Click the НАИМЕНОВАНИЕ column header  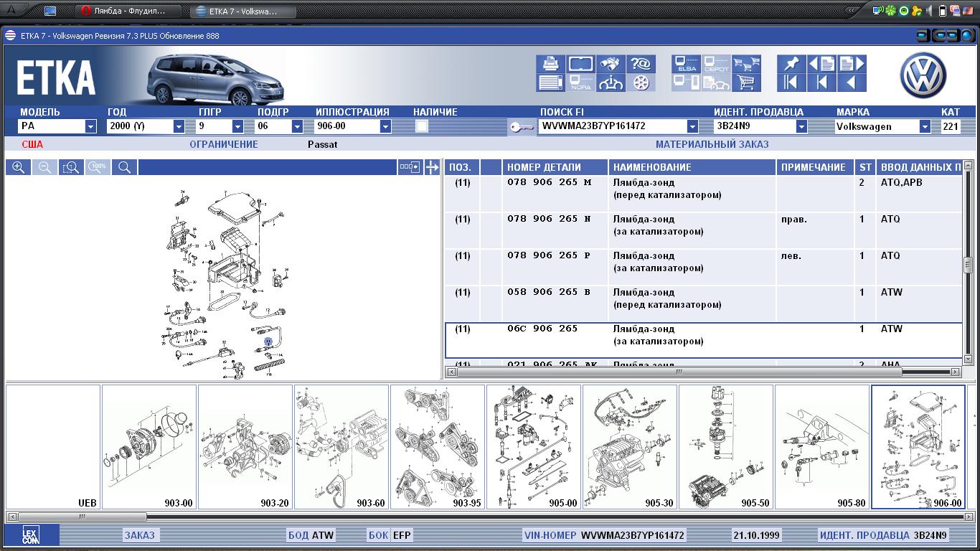692,167
